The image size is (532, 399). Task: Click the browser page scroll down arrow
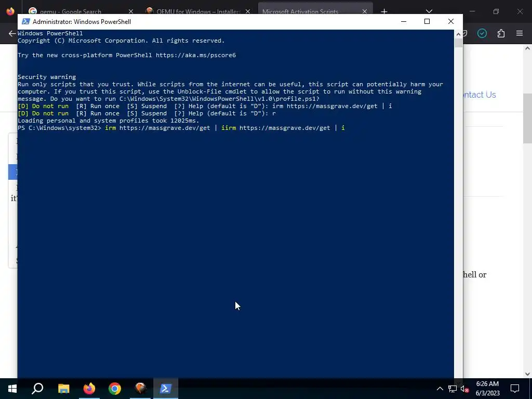tap(527, 374)
